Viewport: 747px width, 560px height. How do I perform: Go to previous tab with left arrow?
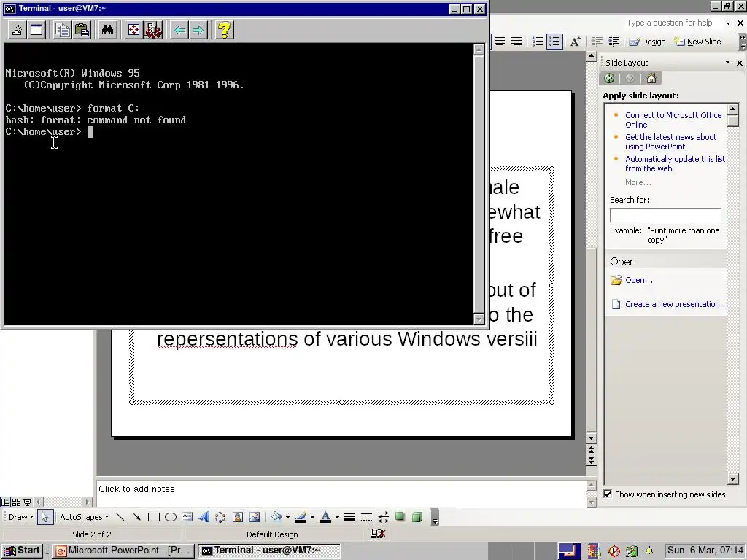point(179,31)
